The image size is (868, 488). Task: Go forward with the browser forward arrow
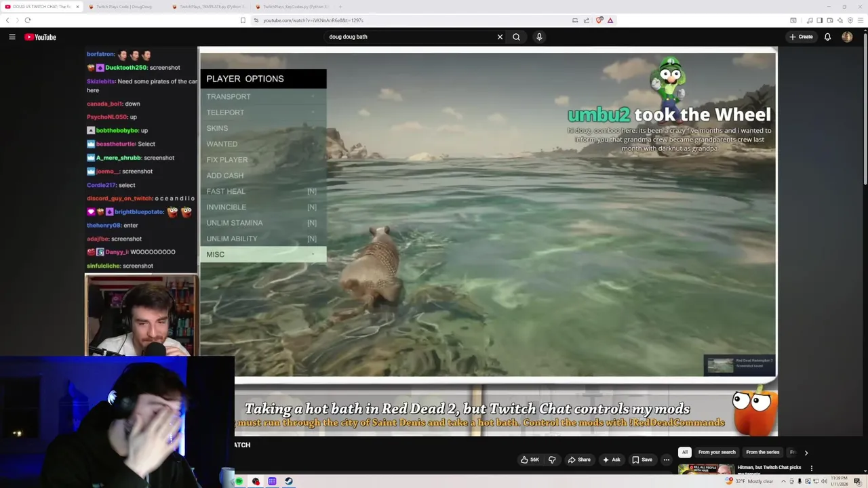click(17, 20)
